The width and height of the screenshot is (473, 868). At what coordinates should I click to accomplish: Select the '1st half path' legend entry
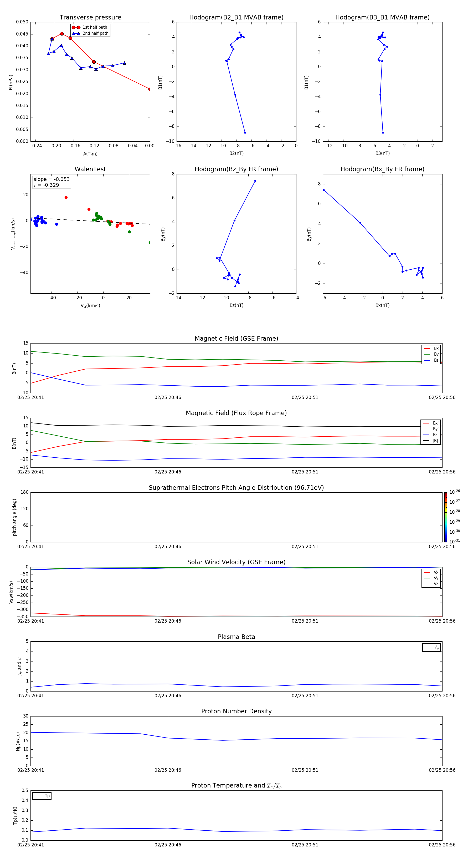[90, 27]
